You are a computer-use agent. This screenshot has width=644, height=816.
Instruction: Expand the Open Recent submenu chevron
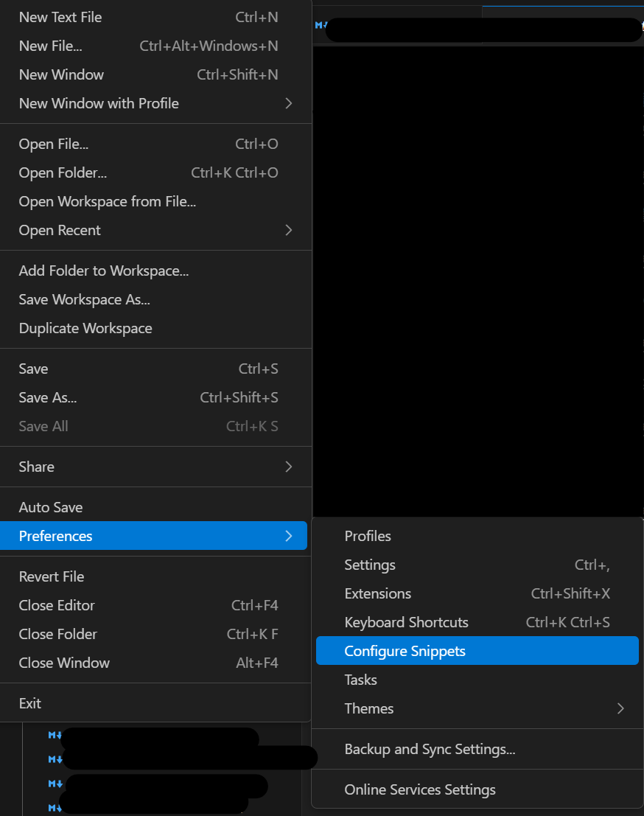[289, 230]
